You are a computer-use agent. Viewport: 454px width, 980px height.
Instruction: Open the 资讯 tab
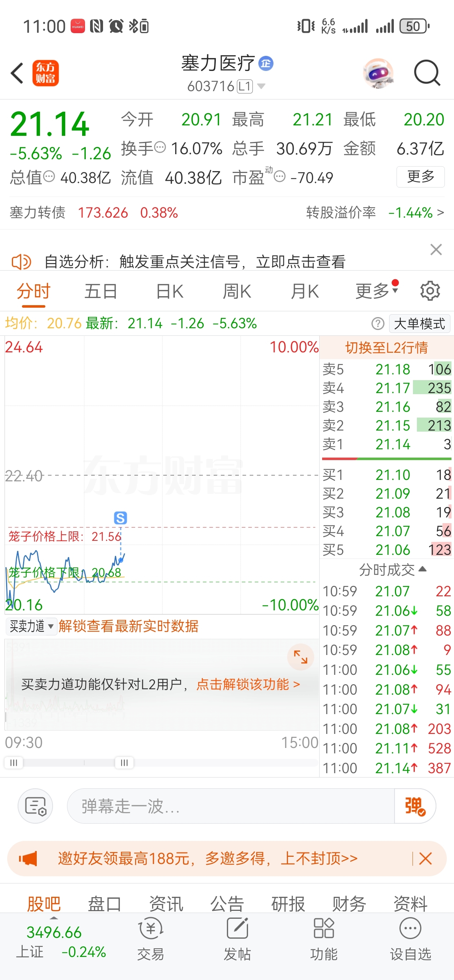(166, 903)
